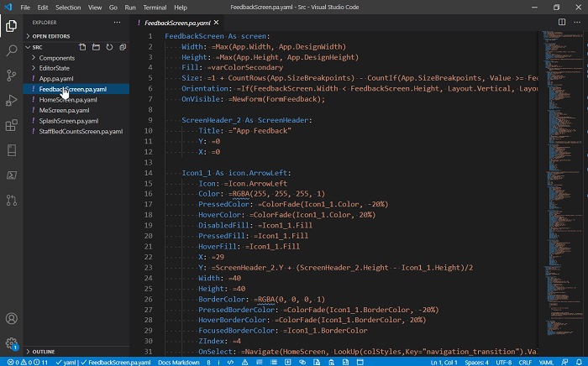Expand the Components folder
This screenshot has width=588, height=366.
(x=57, y=58)
